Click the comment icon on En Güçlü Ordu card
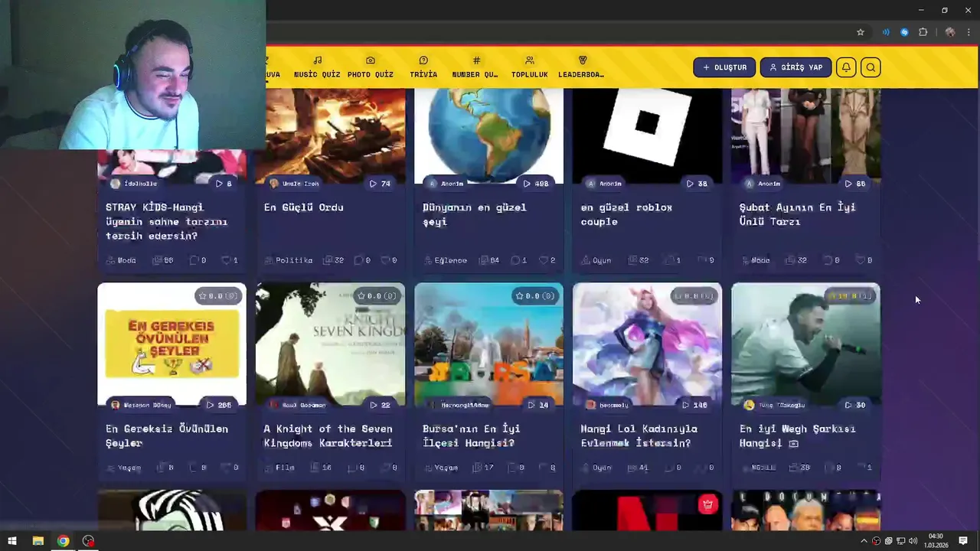 (358, 260)
